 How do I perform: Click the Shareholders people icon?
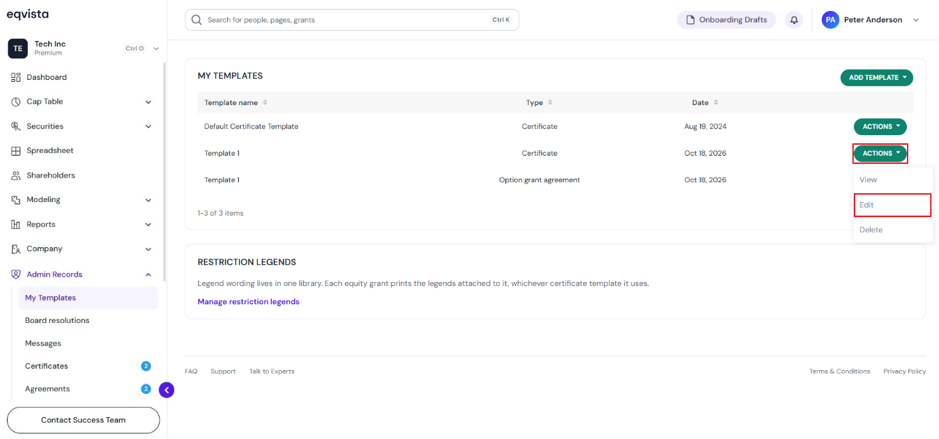(16, 175)
